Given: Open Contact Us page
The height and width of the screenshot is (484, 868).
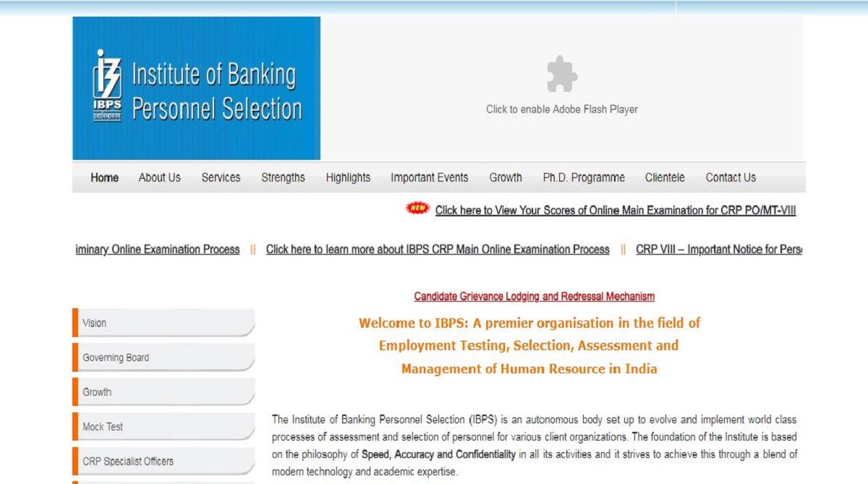Looking at the screenshot, I should 731,177.
